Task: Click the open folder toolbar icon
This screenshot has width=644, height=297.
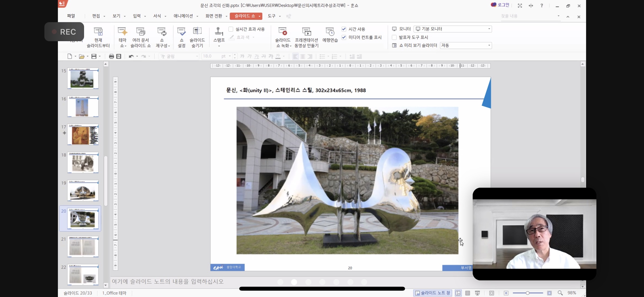Action: click(x=82, y=56)
